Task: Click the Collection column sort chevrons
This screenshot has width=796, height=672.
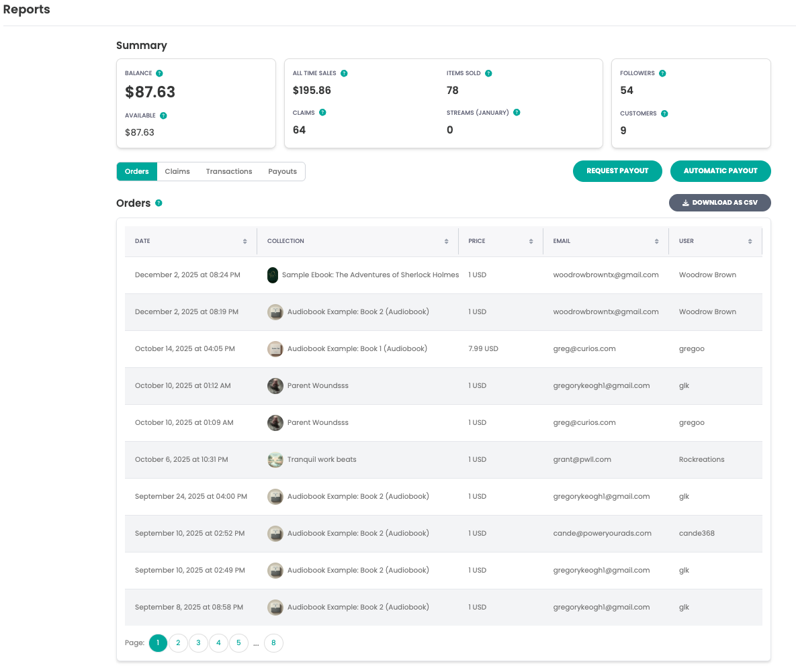Action: click(446, 240)
